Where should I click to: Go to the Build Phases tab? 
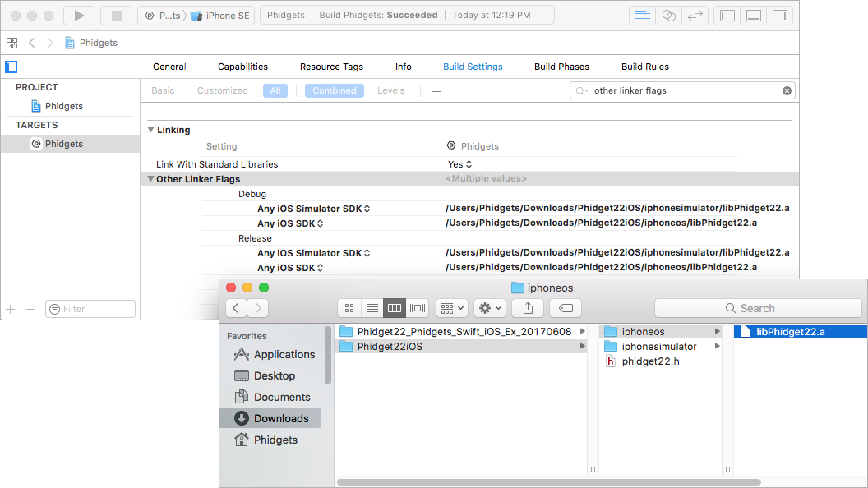561,67
